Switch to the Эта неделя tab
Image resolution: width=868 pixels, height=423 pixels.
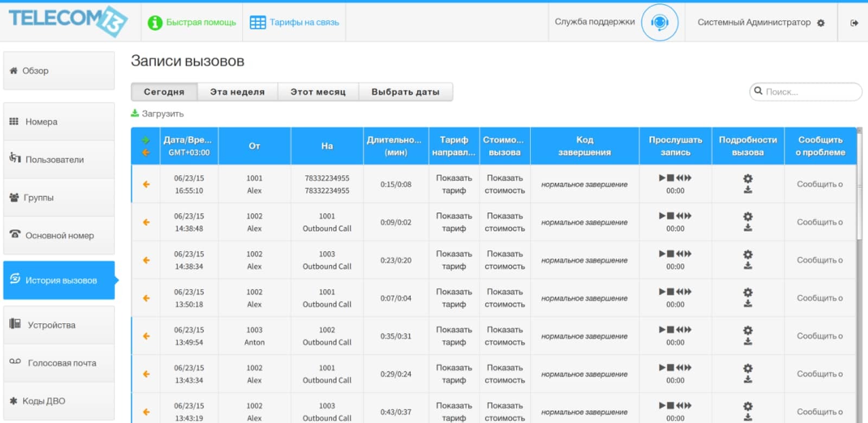[237, 92]
